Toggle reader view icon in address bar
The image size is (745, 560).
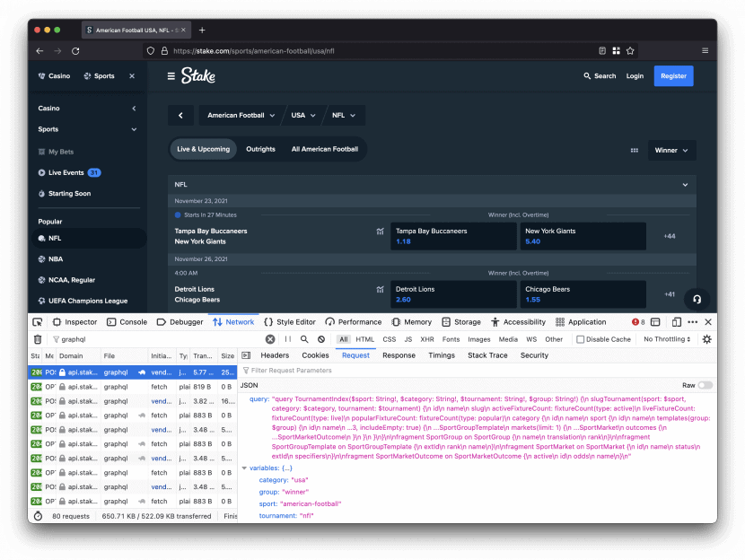coord(602,51)
